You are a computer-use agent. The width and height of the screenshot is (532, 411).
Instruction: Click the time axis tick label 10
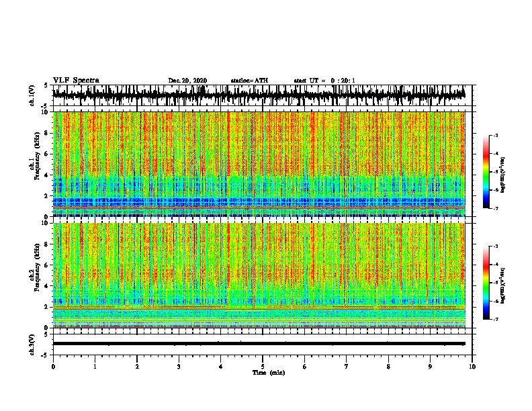pyautogui.click(x=472, y=367)
